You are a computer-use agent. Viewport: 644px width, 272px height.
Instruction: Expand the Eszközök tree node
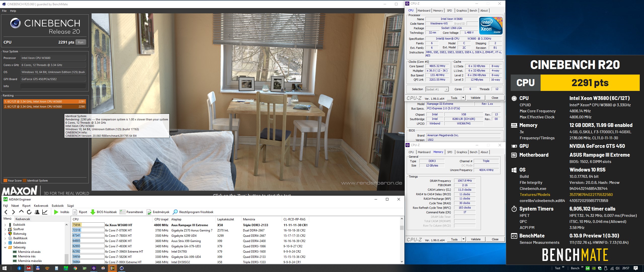coord(5,225)
